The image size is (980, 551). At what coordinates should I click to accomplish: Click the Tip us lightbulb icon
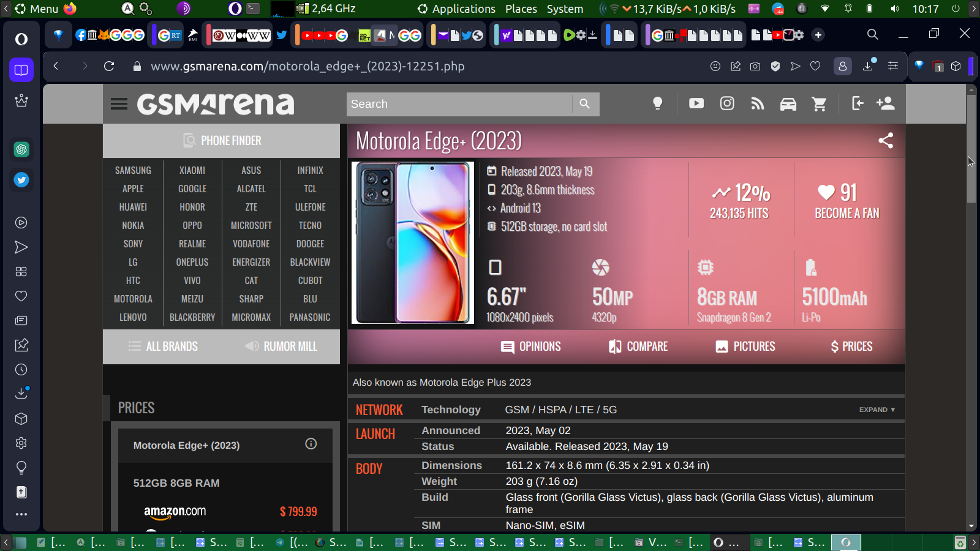(x=658, y=103)
